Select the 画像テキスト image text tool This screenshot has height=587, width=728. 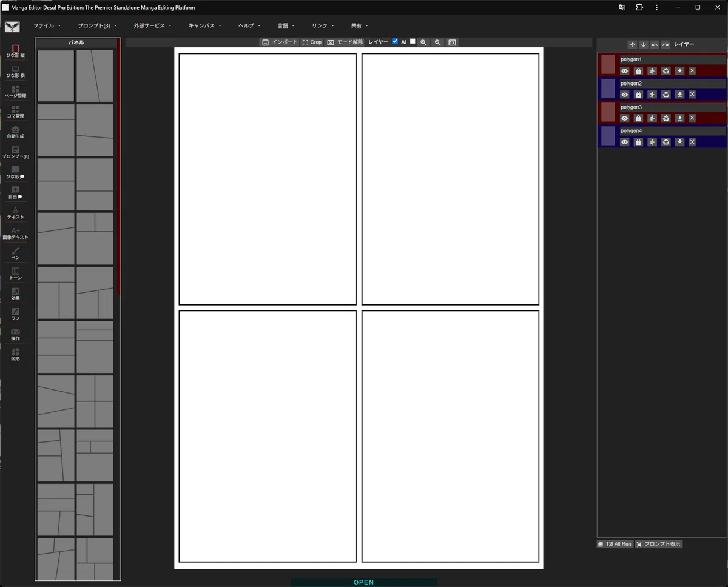coord(15,233)
